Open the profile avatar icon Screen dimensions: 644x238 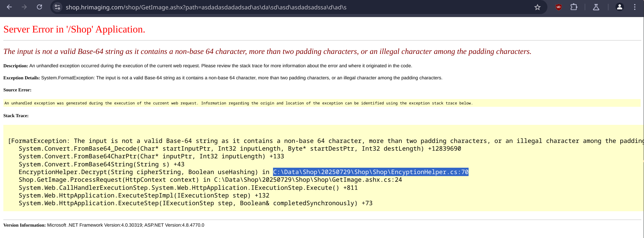(620, 7)
